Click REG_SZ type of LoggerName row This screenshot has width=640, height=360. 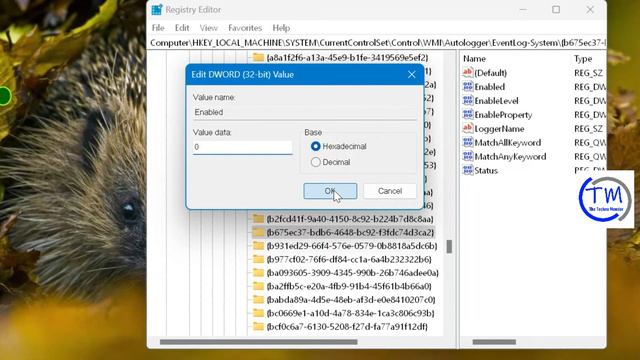pyautogui.click(x=588, y=129)
